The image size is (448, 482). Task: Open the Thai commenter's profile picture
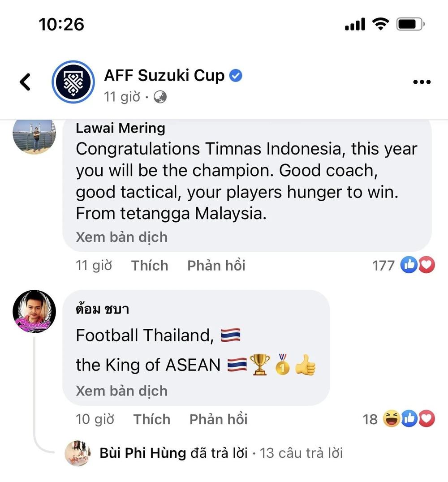[34, 311]
